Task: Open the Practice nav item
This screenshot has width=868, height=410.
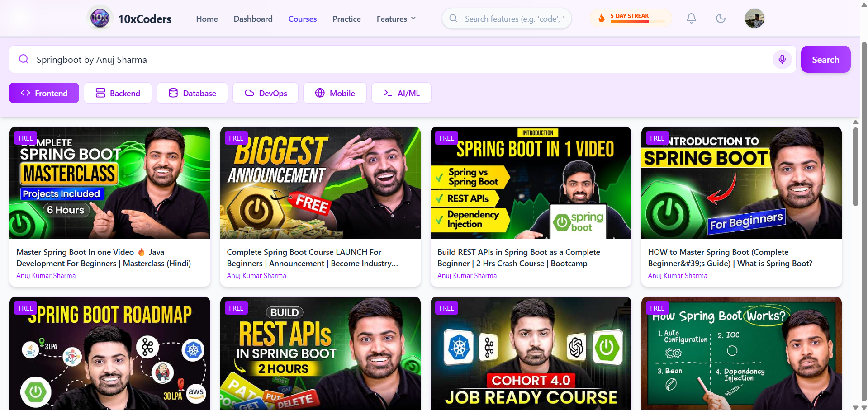Action: (346, 19)
